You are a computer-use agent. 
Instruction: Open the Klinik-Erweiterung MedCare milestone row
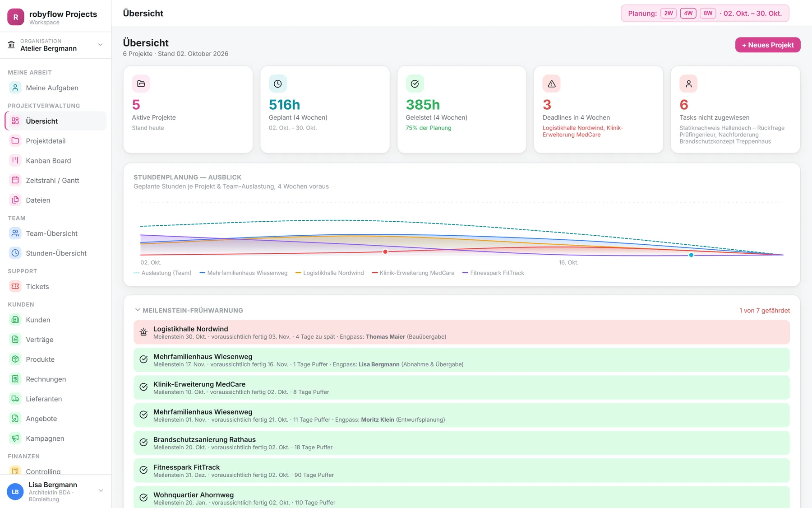tap(461, 387)
